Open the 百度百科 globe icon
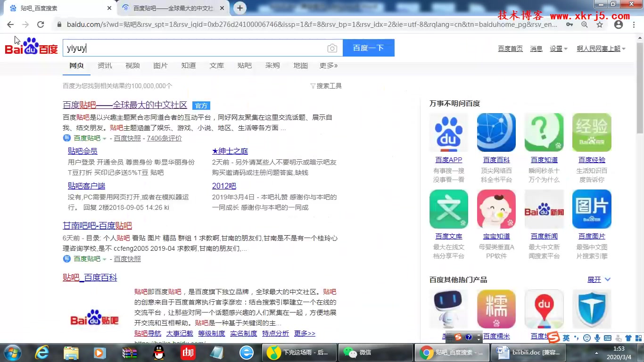 click(496, 132)
